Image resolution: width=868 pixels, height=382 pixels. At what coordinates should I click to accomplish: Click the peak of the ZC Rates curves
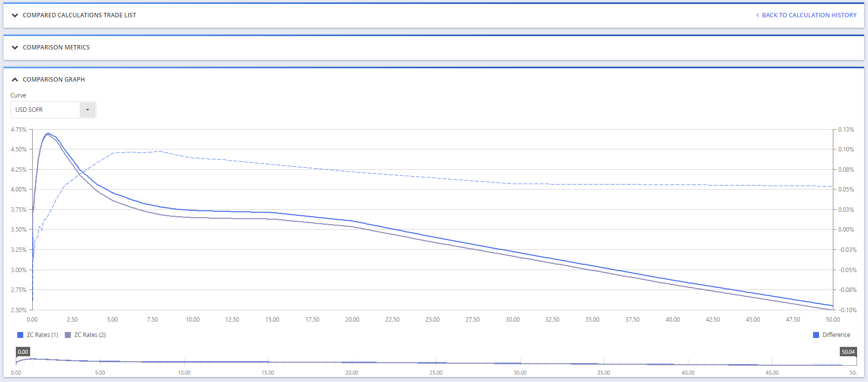pyautogui.click(x=48, y=133)
